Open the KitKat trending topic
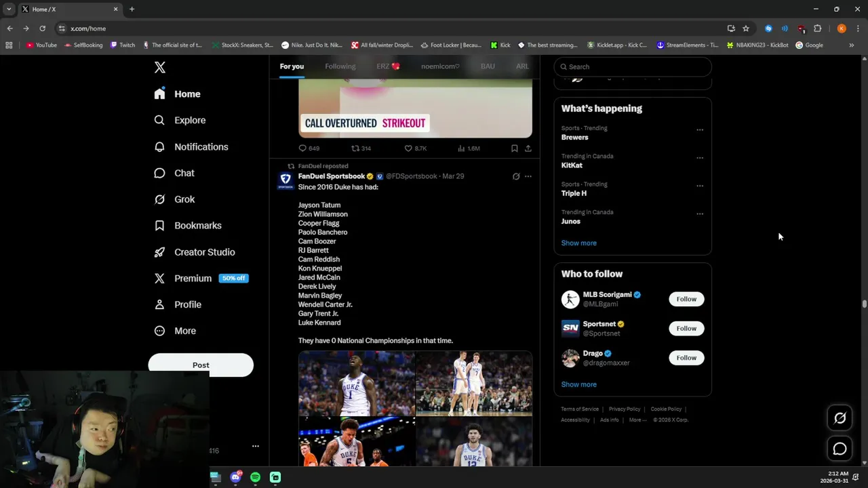Viewport: 868px width, 488px height. click(x=572, y=165)
